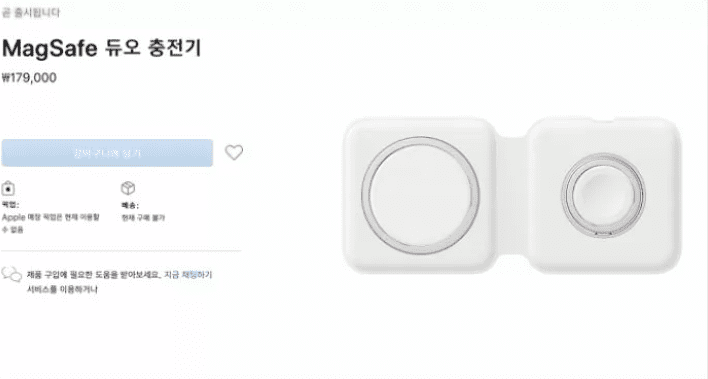Click the large iPhone charging ring
Image resolution: width=708 pixels, height=379 pixels.
coord(420,196)
